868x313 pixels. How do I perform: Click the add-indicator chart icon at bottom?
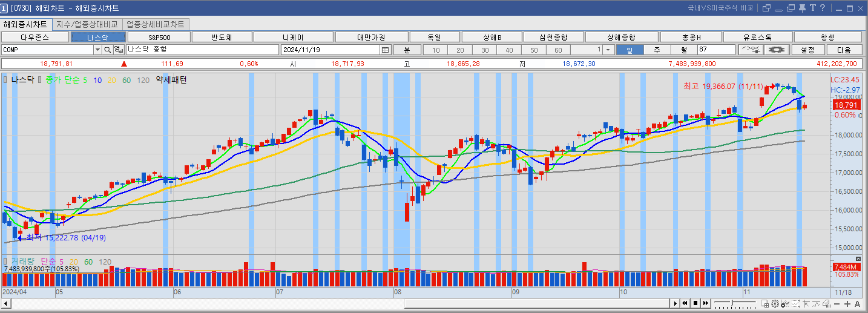point(785,303)
